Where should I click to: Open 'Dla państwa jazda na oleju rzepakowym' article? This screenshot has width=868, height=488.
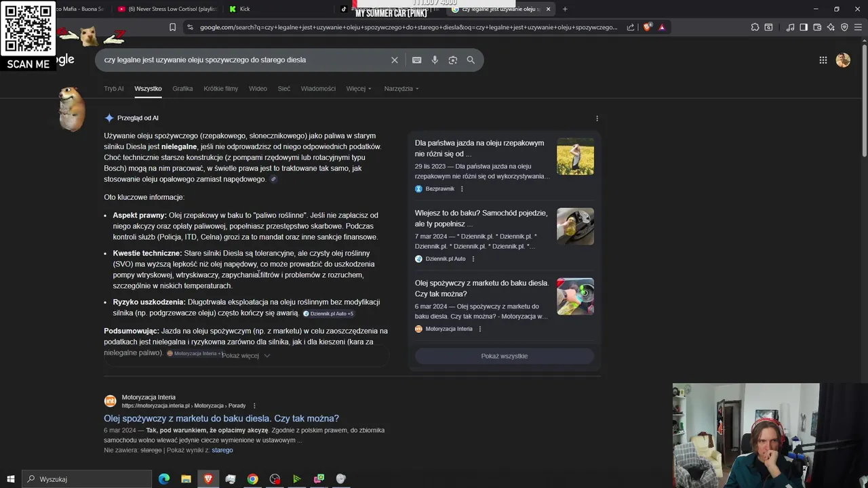click(x=479, y=148)
